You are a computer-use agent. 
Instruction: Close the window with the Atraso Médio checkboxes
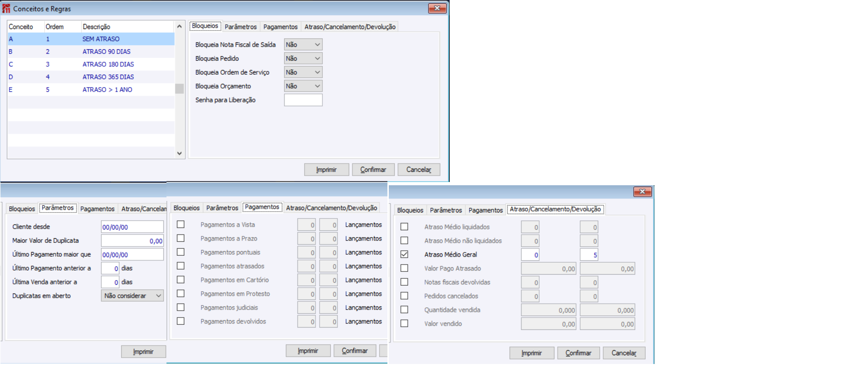point(642,192)
